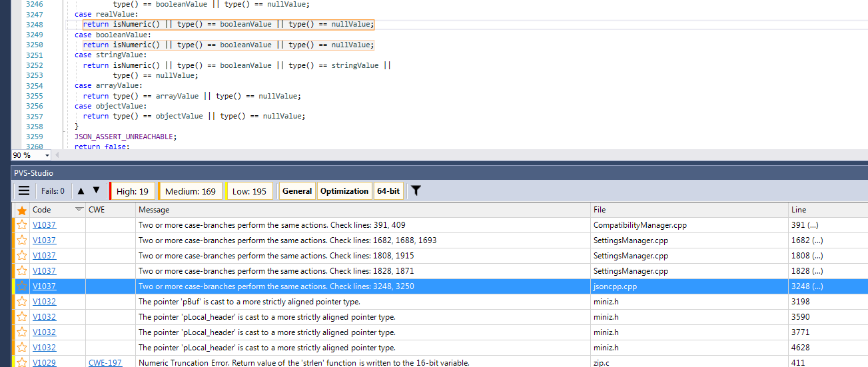Open V1037 link for lines 1682, 1688, 1693
Viewport: 868px width, 367px height.
[x=44, y=240]
